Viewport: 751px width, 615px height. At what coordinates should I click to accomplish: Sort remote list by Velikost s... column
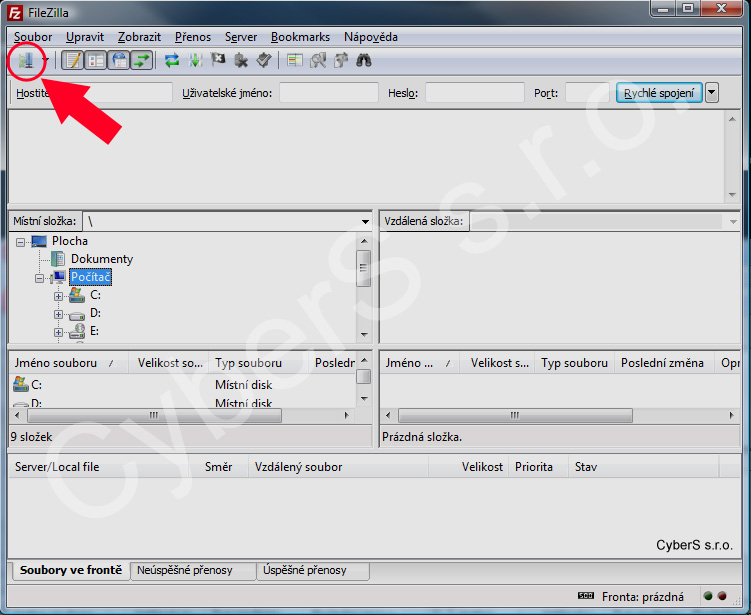pos(498,363)
